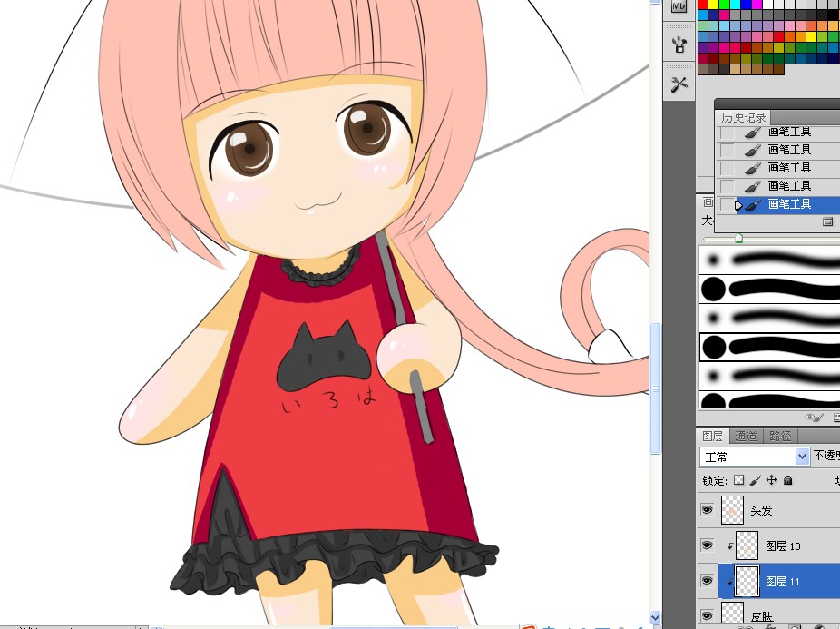Set history brush source on the selected history state
The height and width of the screenshot is (629, 840).
pyautogui.click(x=727, y=204)
